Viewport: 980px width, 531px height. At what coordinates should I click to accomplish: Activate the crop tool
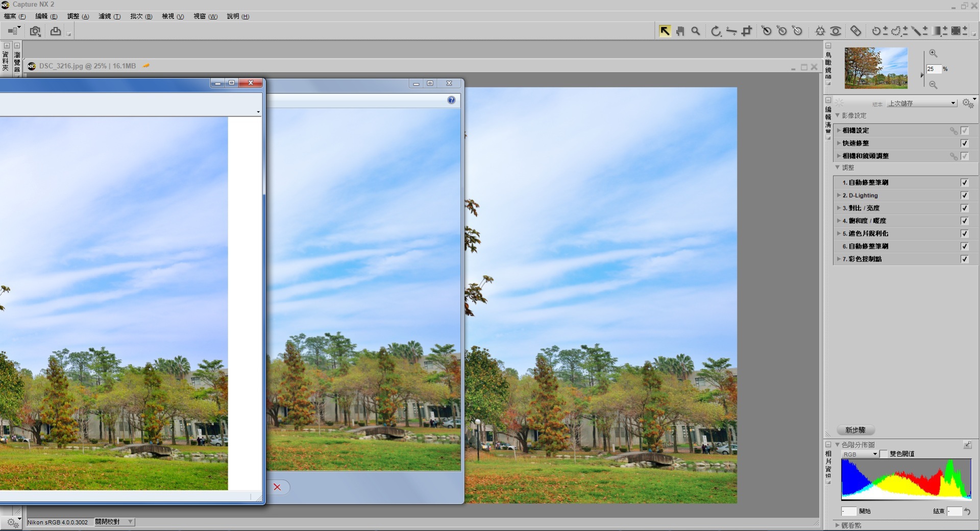[x=747, y=31]
